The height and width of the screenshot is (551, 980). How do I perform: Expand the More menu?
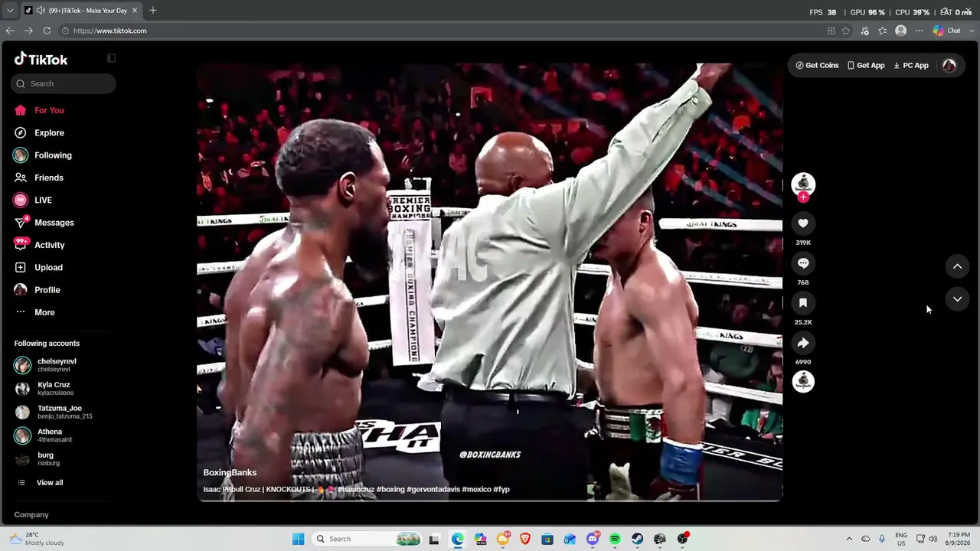pyautogui.click(x=44, y=312)
